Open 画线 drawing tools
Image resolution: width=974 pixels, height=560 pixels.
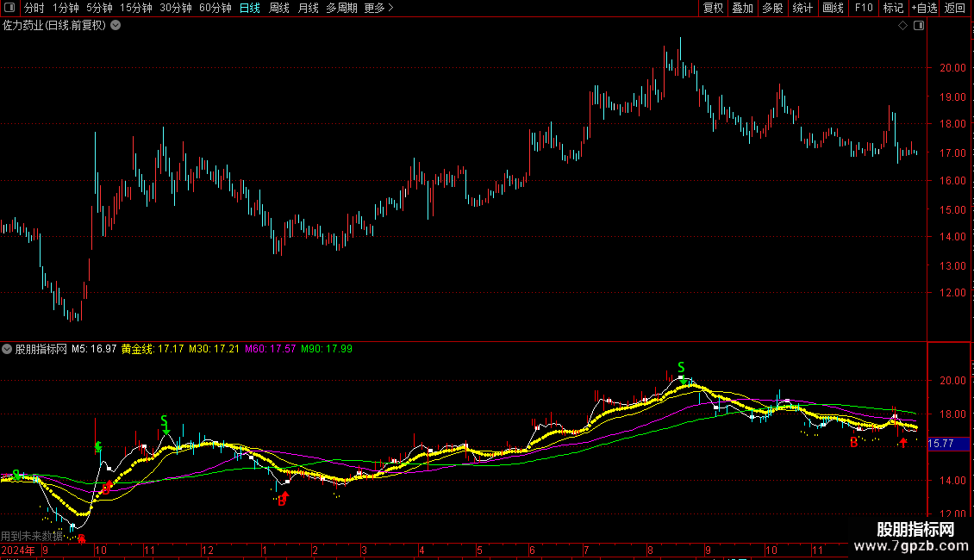pos(833,8)
